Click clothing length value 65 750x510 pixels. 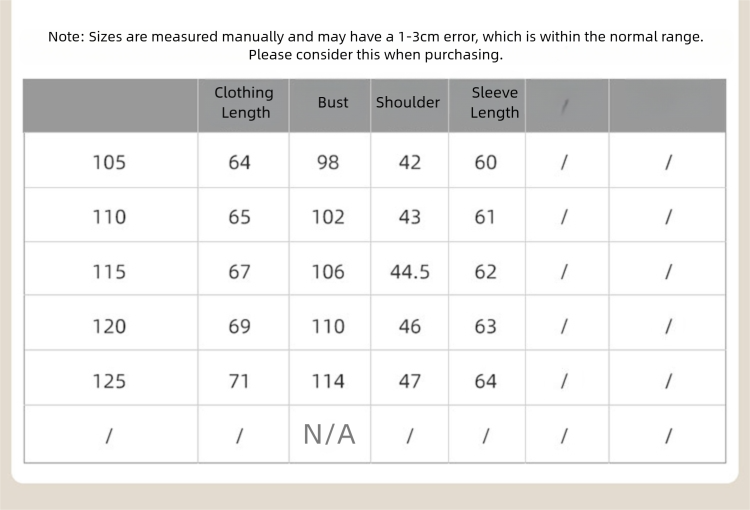pos(240,217)
